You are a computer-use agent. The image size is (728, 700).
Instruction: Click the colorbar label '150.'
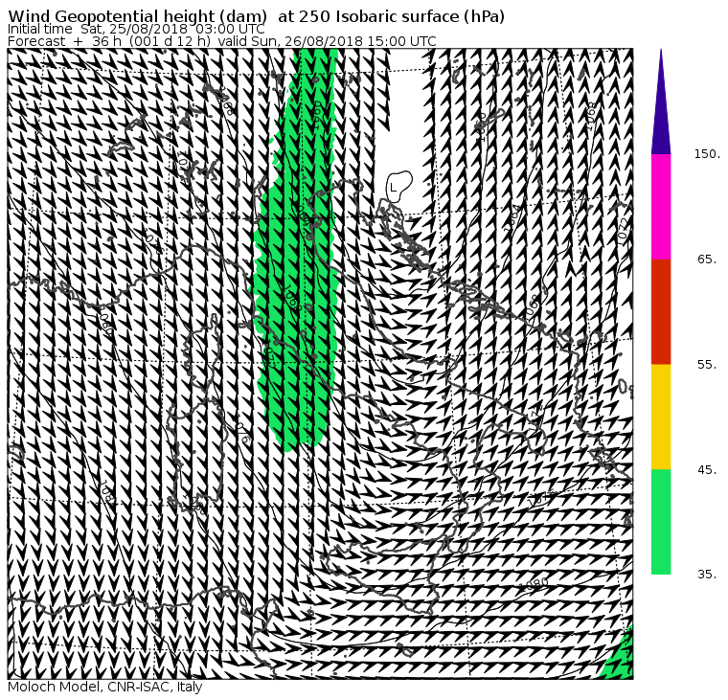(x=707, y=154)
